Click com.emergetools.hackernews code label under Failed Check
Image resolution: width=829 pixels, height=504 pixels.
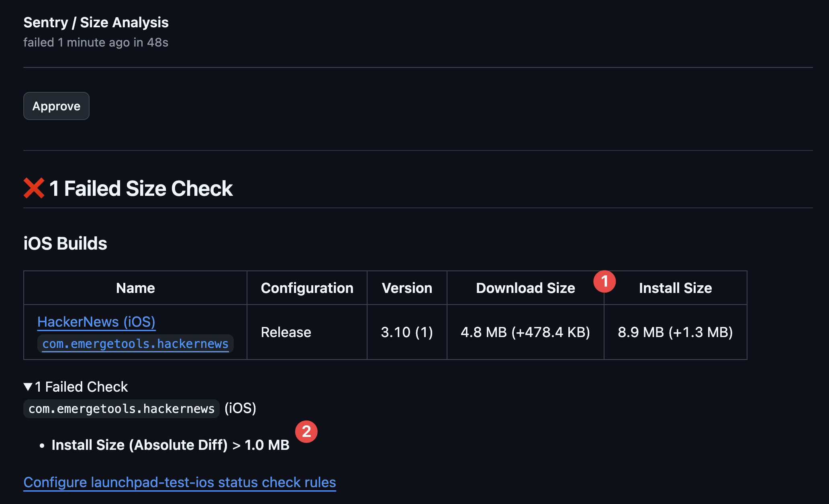click(121, 409)
